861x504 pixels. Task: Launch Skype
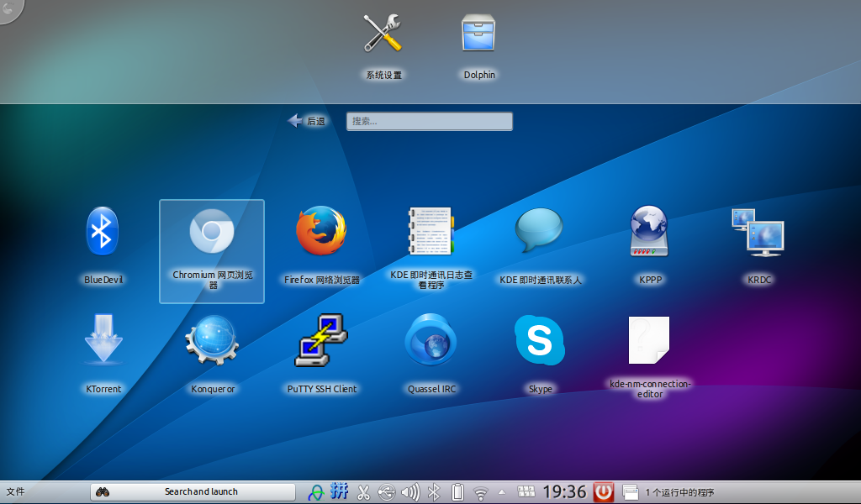pos(540,354)
